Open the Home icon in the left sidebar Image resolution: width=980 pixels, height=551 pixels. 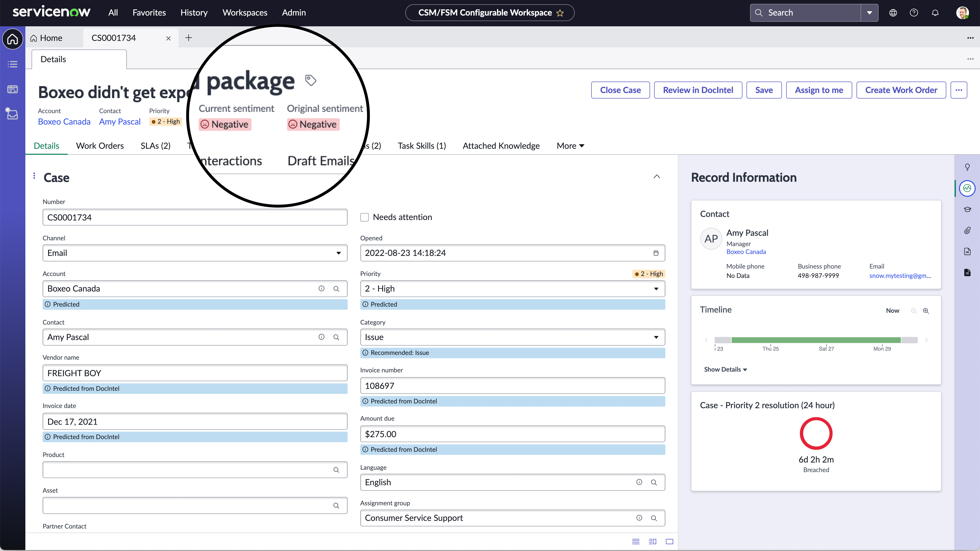[12, 39]
